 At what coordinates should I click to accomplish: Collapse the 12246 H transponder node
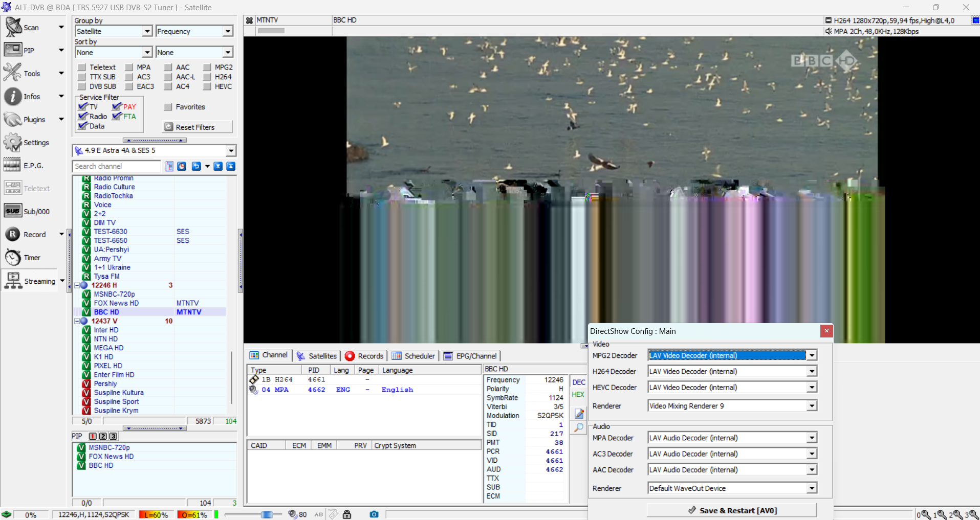(77, 285)
